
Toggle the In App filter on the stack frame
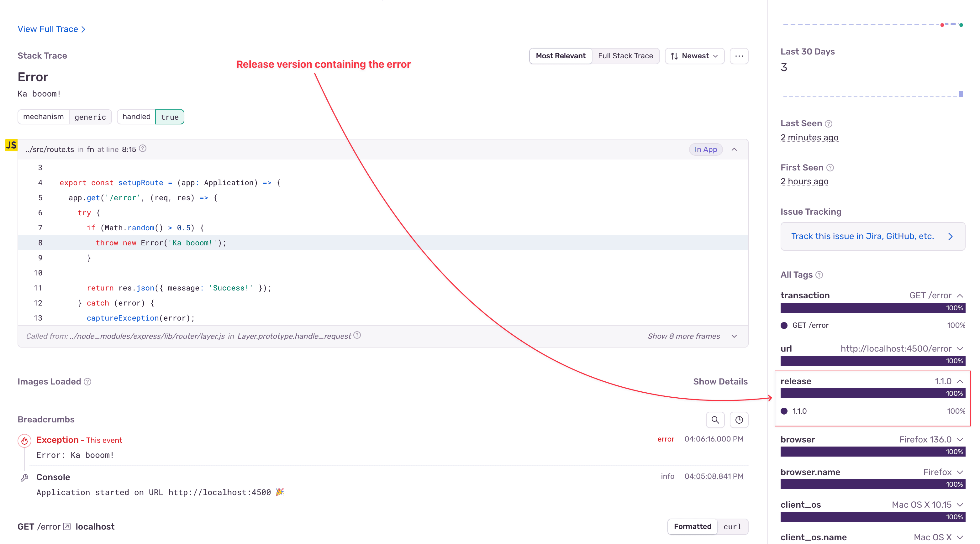705,149
